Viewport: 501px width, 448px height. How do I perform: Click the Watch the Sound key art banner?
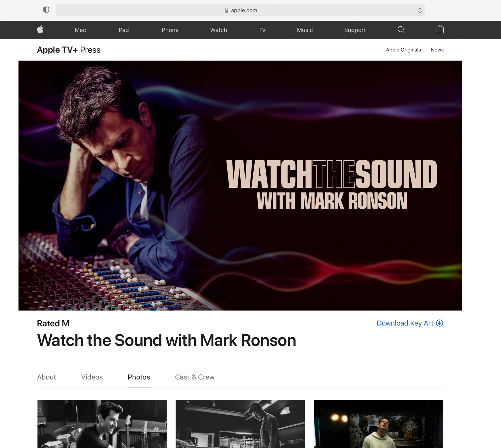[240, 186]
